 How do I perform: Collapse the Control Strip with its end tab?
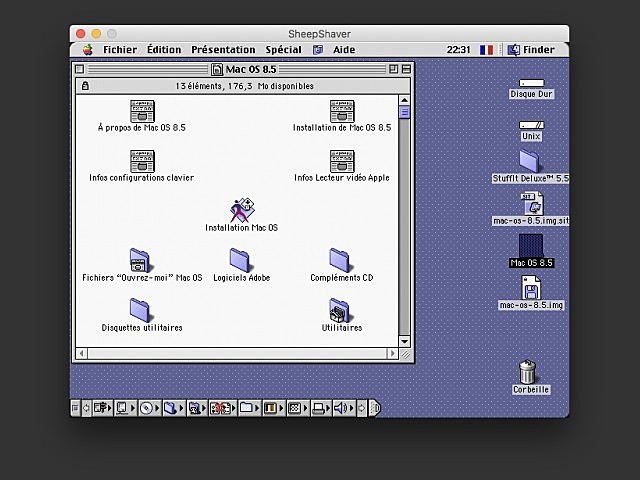(375, 408)
